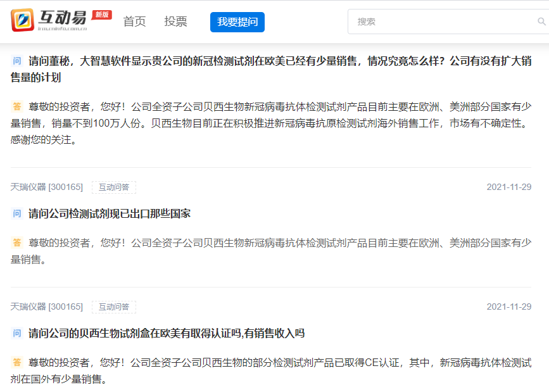549x392 pixels.
Task: Click 答 icon beside CE认证 answer
Action: click(x=17, y=362)
